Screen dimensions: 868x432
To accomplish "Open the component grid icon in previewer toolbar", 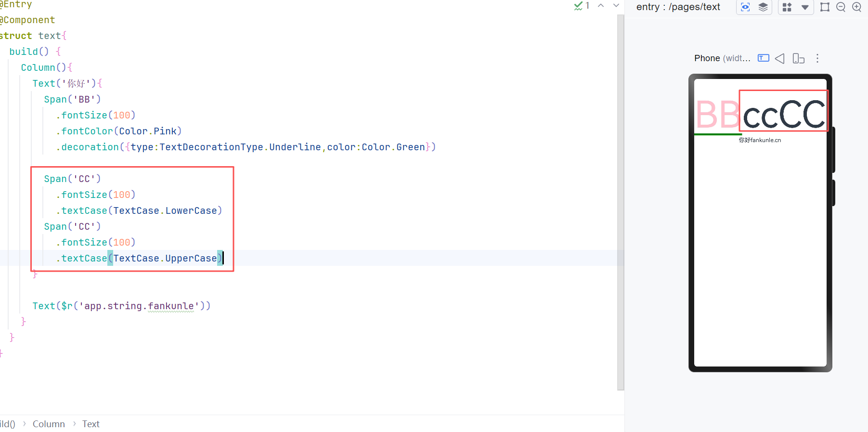I will (787, 7).
